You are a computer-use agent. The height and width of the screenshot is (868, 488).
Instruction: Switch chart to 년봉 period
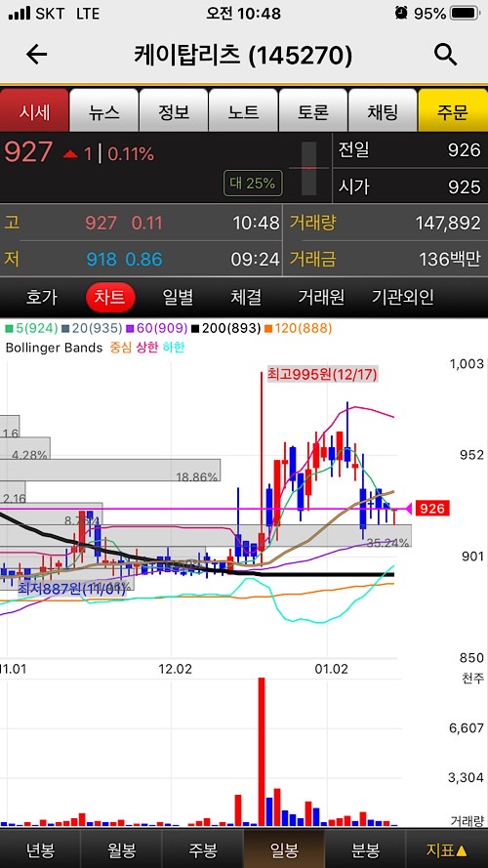click(40, 849)
